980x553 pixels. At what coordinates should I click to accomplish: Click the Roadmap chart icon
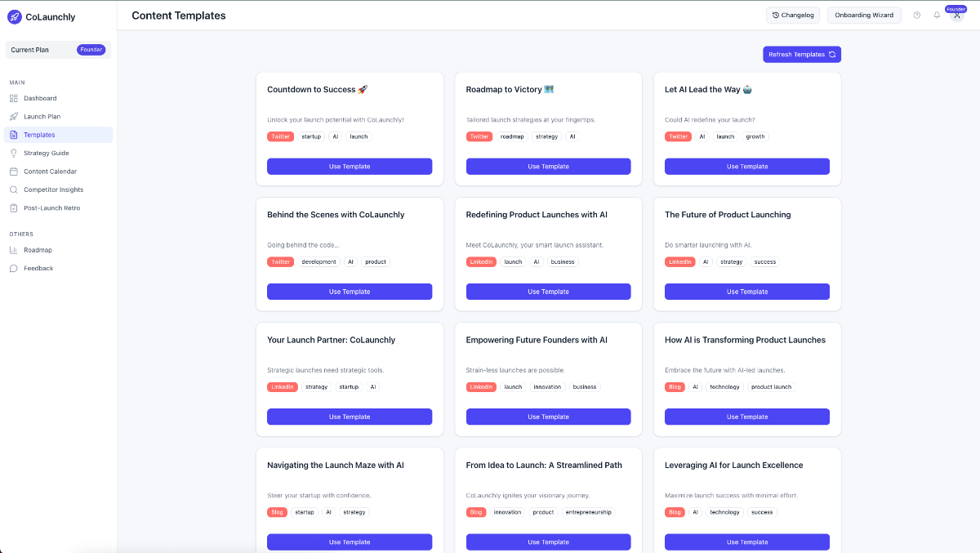[14, 250]
